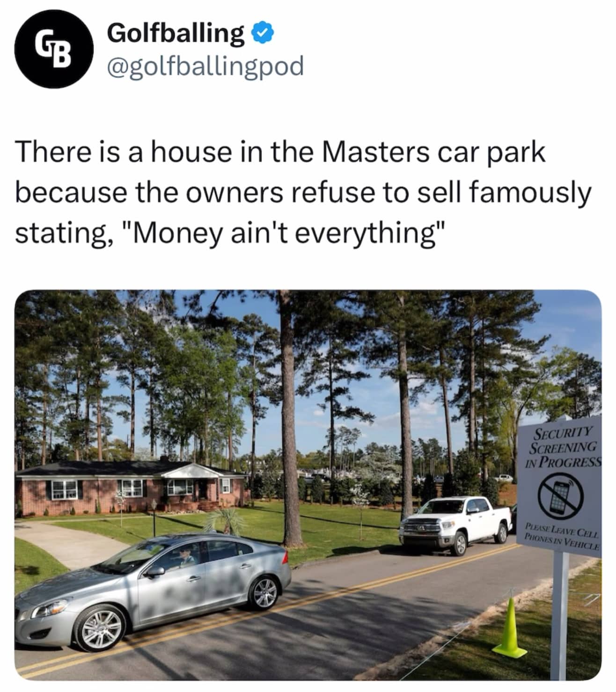Image resolution: width=616 pixels, height=692 pixels.
Task: Visit the @golfballingpod handle
Action: click(205, 65)
